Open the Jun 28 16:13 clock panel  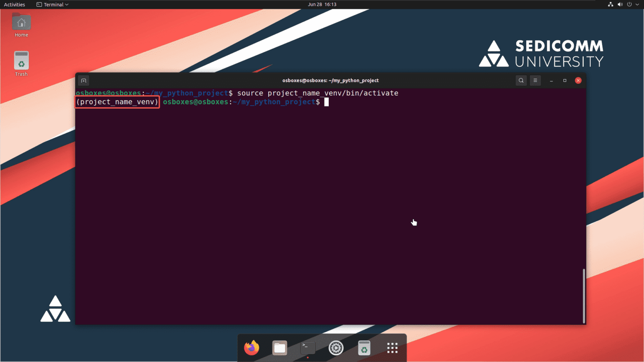[322, 5]
